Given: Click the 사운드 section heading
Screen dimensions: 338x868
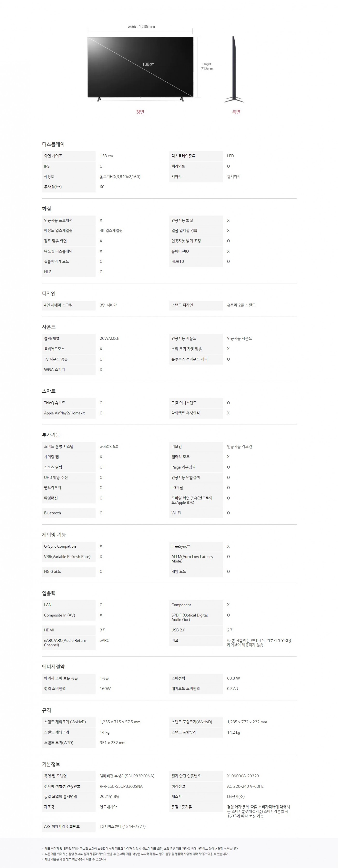Looking at the screenshot, I should 49,327.
